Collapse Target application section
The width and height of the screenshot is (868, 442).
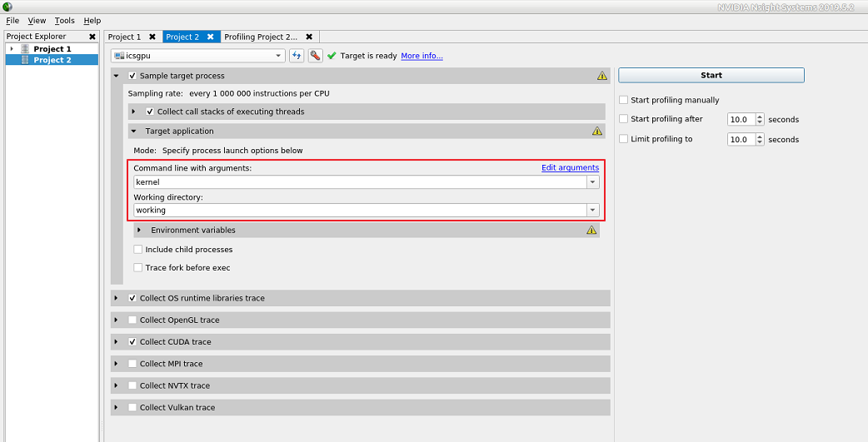(133, 132)
